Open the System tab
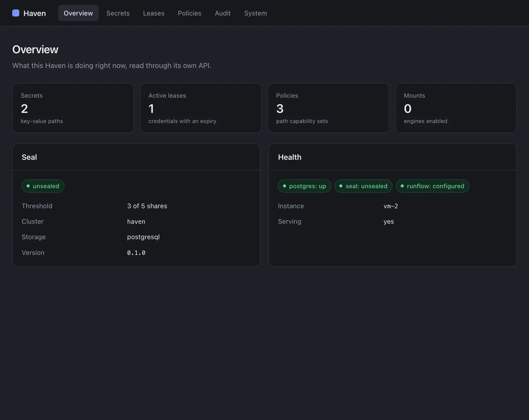This screenshot has height=420, width=529. (255, 13)
